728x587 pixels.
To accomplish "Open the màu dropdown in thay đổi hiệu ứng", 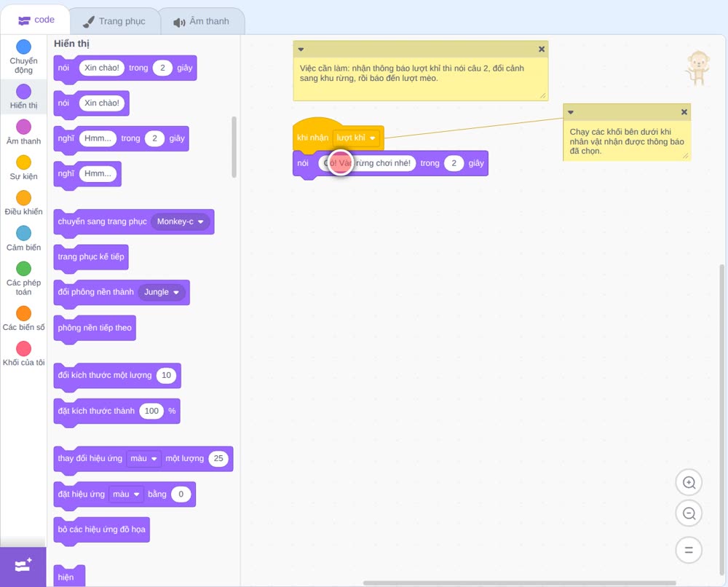I will 144,458.
